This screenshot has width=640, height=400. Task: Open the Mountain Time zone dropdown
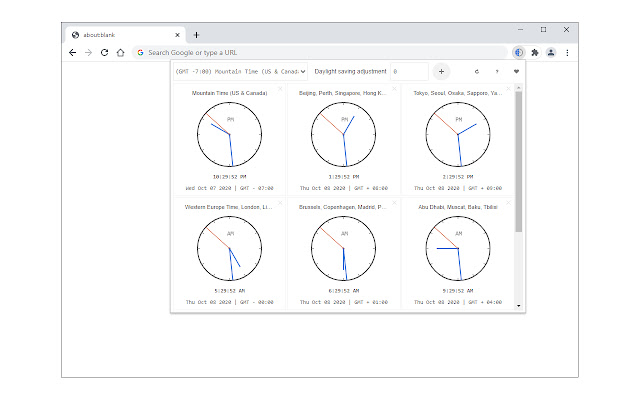tap(240, 71)
